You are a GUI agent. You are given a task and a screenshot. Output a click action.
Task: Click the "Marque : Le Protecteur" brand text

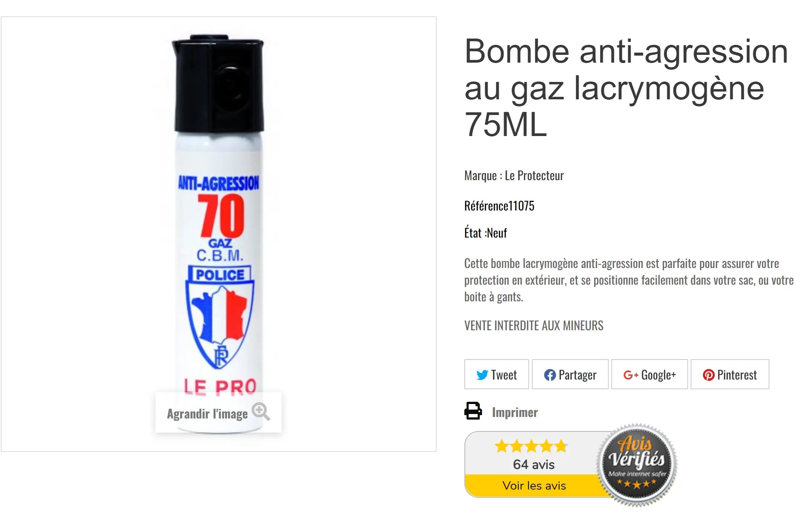click(x=514, y=175)
